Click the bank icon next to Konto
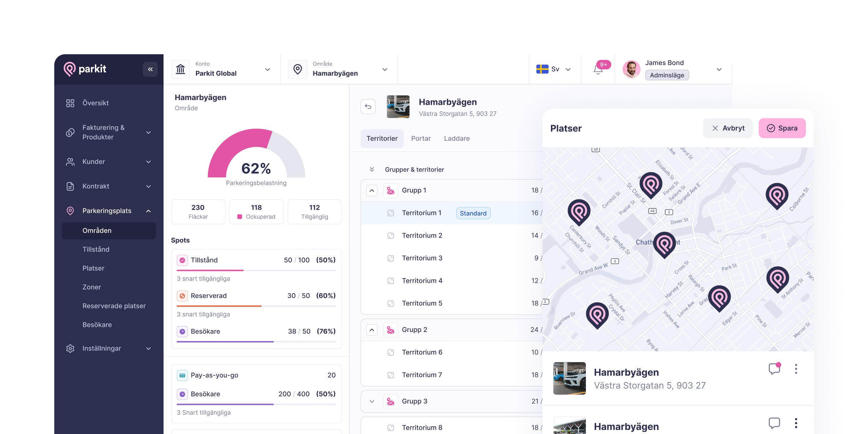The height and width of the screenshot is (434, 868). 180,70
